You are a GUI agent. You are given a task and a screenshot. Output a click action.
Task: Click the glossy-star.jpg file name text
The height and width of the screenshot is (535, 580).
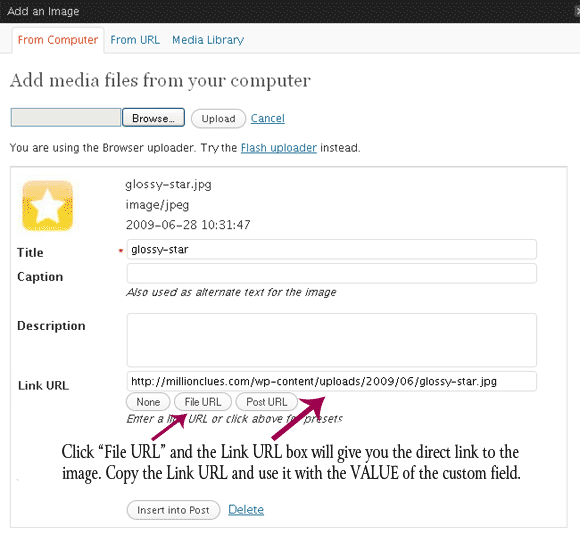click(168, 184)
